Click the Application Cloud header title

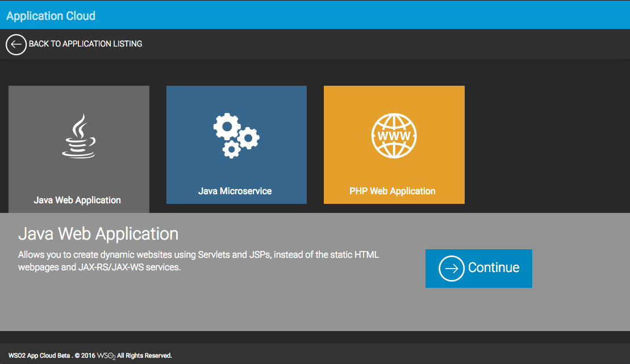[51, 15]
